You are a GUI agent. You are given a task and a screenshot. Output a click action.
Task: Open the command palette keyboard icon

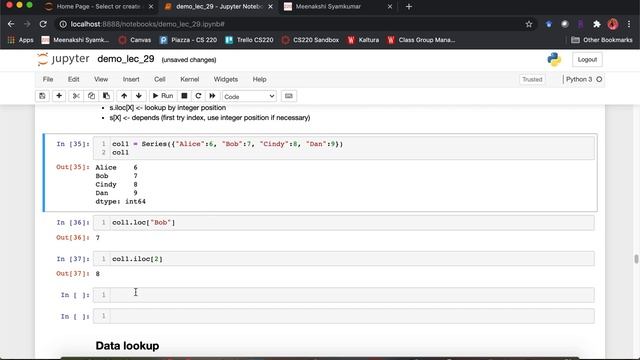(289, 96)
